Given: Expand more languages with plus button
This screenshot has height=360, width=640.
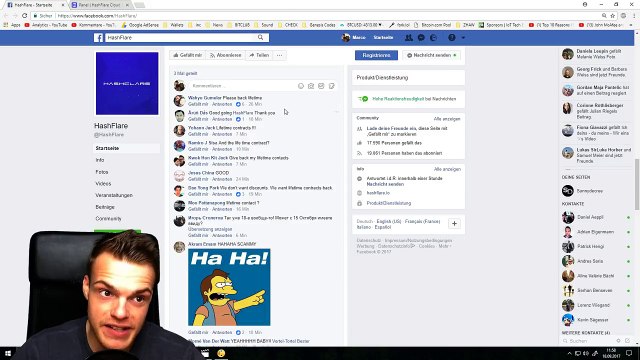Looking at the screenshot, I should click(x=454, y=224).
